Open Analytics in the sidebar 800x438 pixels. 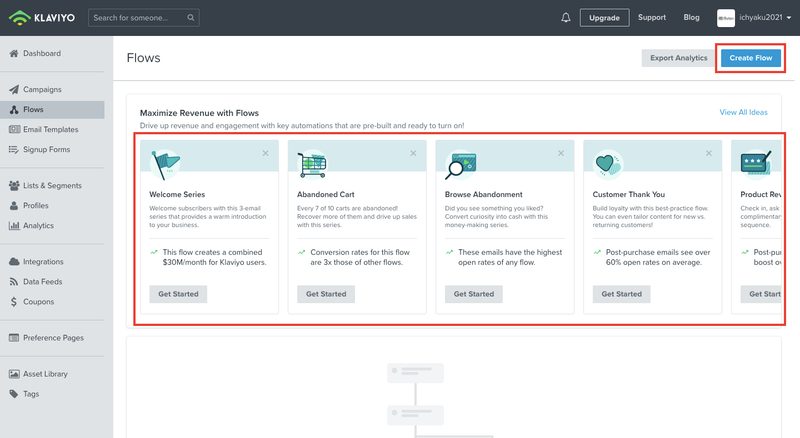click(x=38, y=225)
